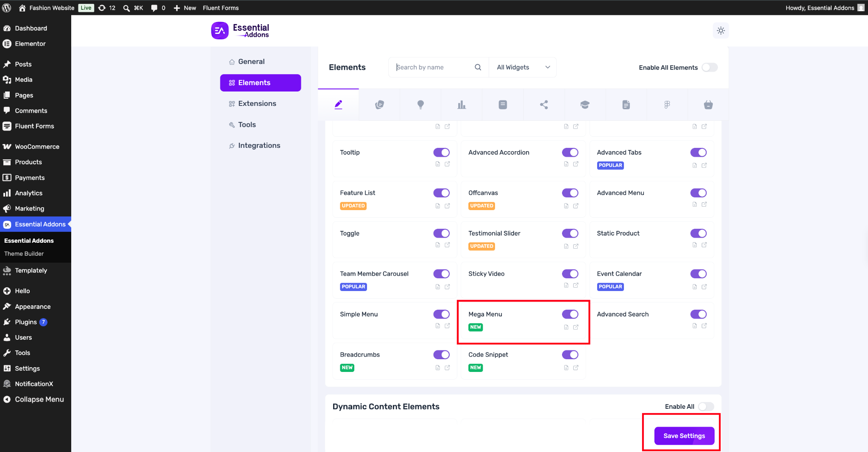This screenshot has height=452, width=868.
Task: Open Templately in the admin menu
Action: click(x=36, y=271)
